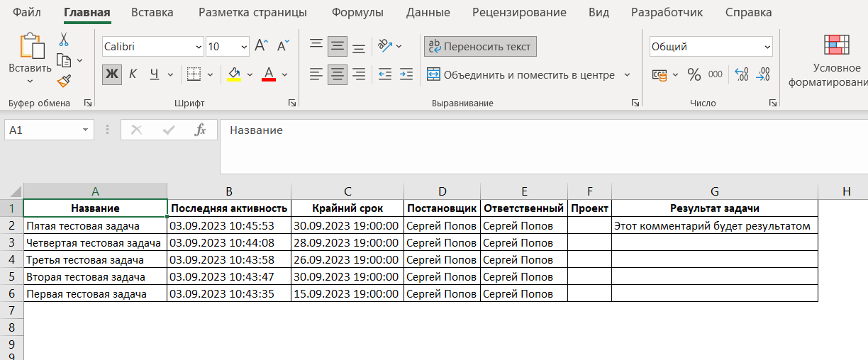Image resolution: width=868 pixels, height=360 pixels.
Task: Apply yellow fill color bucket
Action: click(x=234, y=74)
